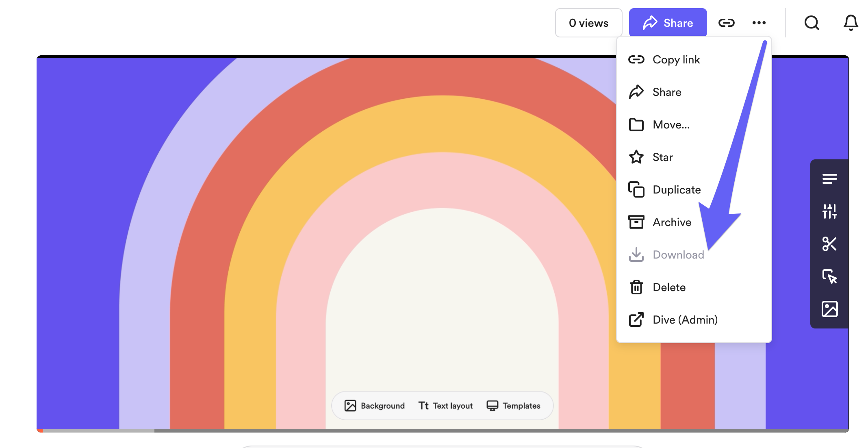Select Delete from the dropdown menu
This screenshot has height=448, width=868.
tap(668, 287)
